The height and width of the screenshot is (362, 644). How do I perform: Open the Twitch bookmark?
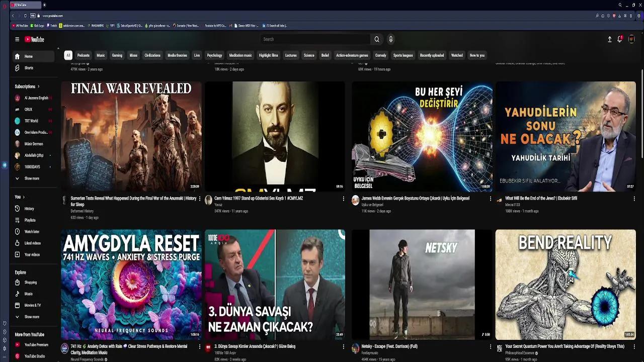click(52, 26)
